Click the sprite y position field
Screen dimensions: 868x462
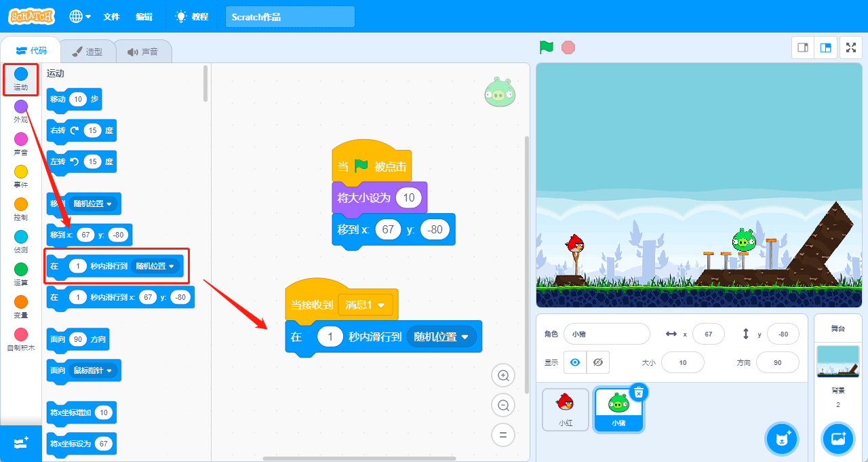[x=783, y=334]
